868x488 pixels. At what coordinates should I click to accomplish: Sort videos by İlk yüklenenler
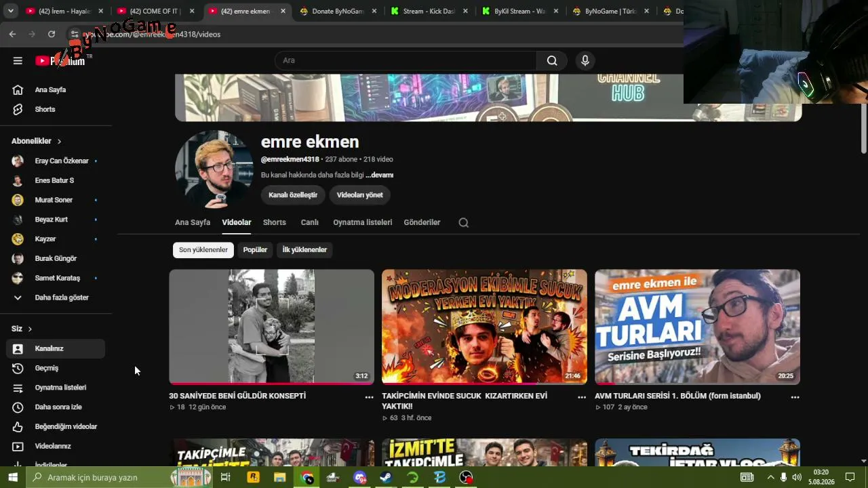304,250
